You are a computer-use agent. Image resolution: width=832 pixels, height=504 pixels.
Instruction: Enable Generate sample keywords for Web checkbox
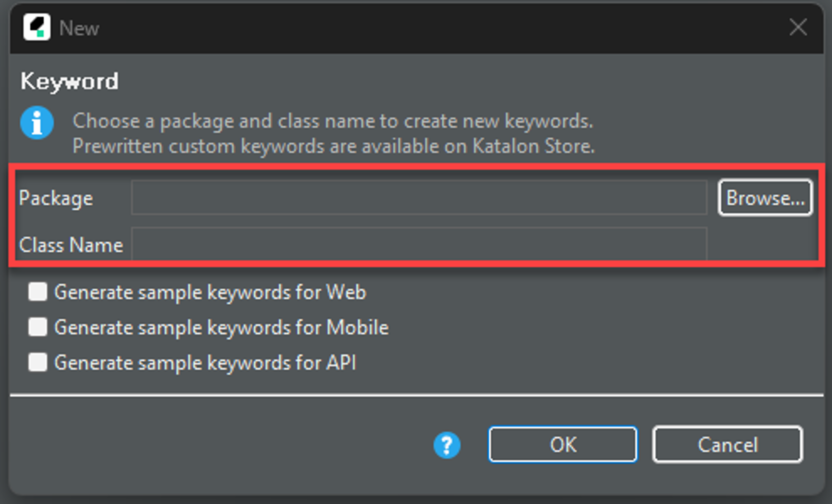[37, 292]
